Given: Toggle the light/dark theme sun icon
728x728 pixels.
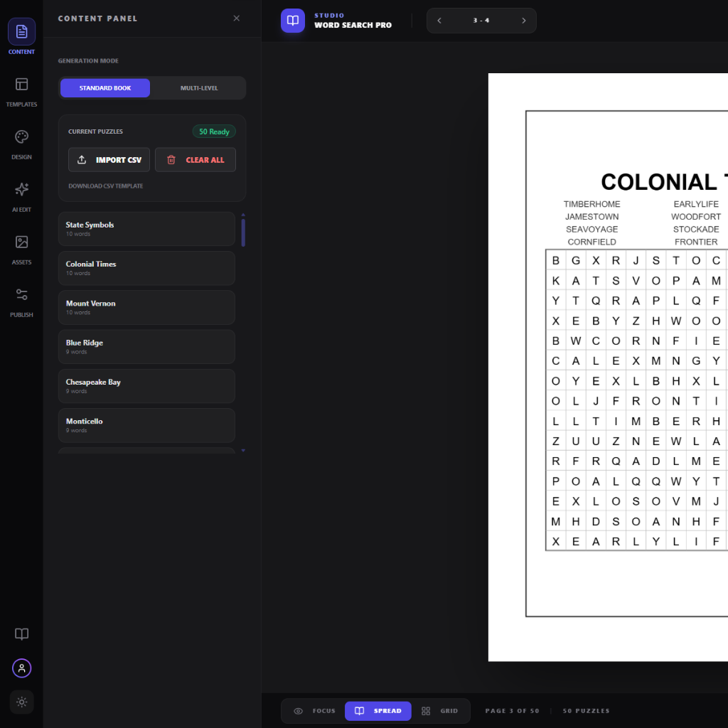Looking at the screenshot, I should click(x=21, y=702).
